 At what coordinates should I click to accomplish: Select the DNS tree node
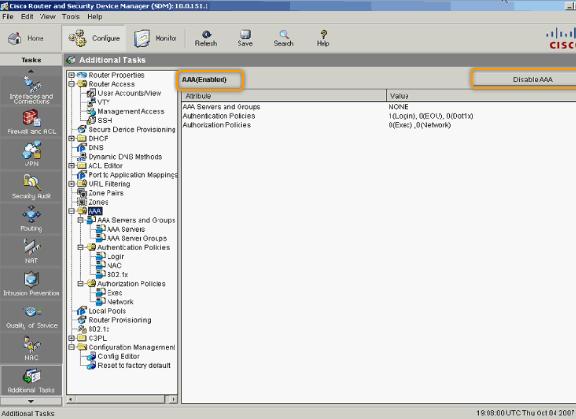tap(96, 148)
